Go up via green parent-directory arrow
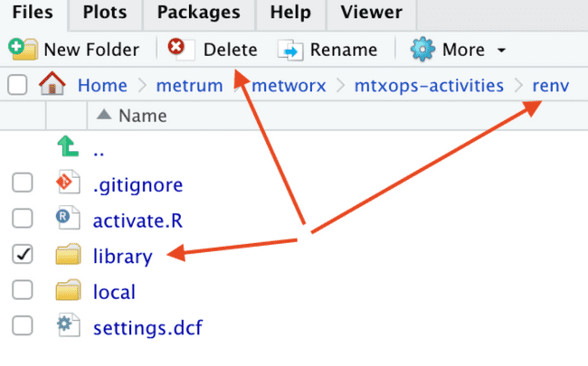Screen dimensions: 588x366 [x=68, y=146]
